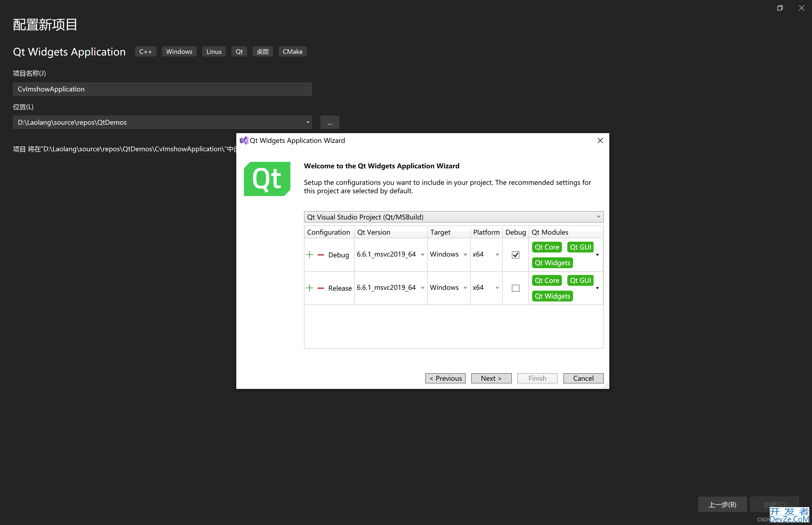Image resolution: width=812 pixels, height=525 pixels.
Task: Click the Visual Studio icon in wizard title bar
Action: (244, 140)
